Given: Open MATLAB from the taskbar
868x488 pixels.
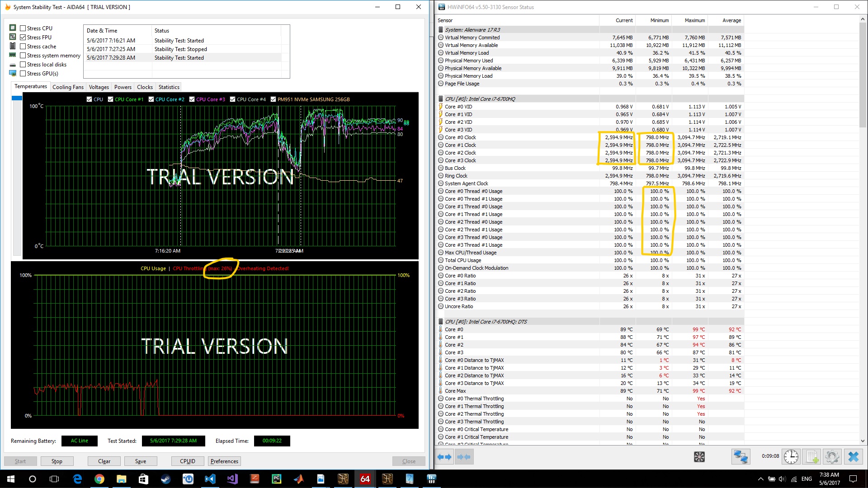Looking at the screenshot, I should pyautogui.click(x=298, y=479).
